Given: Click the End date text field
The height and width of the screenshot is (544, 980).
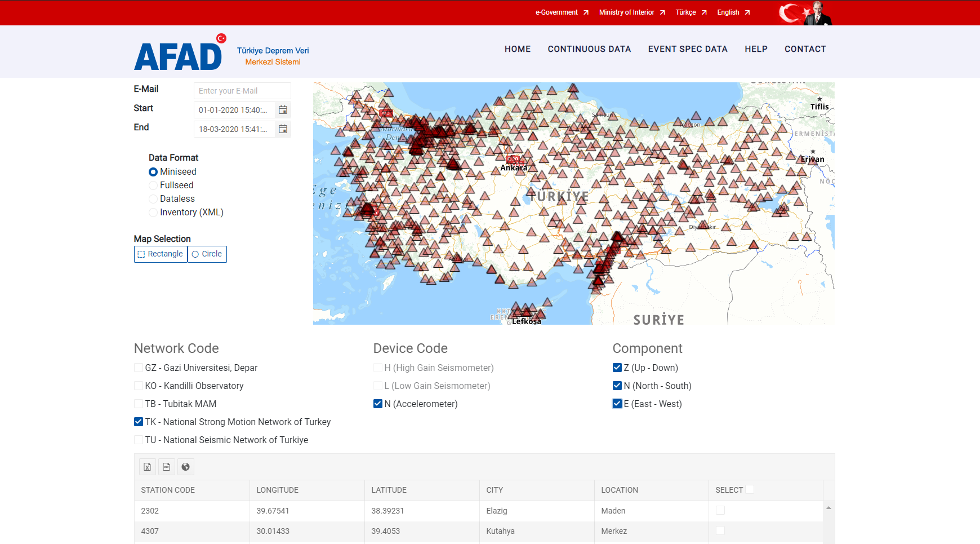Looking at the screenshot, I should [234, 129].
